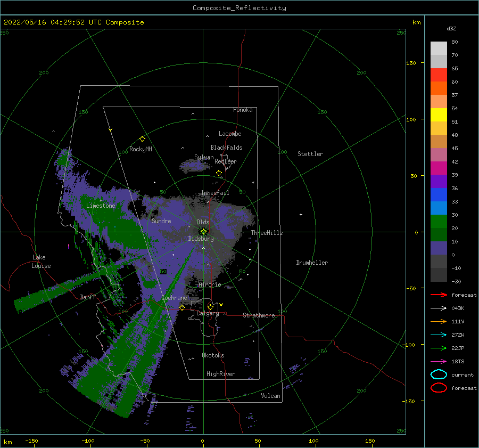Click the Lacombe town label
Viewport: 479px width, 448px height.
click(x=230, y=134)
